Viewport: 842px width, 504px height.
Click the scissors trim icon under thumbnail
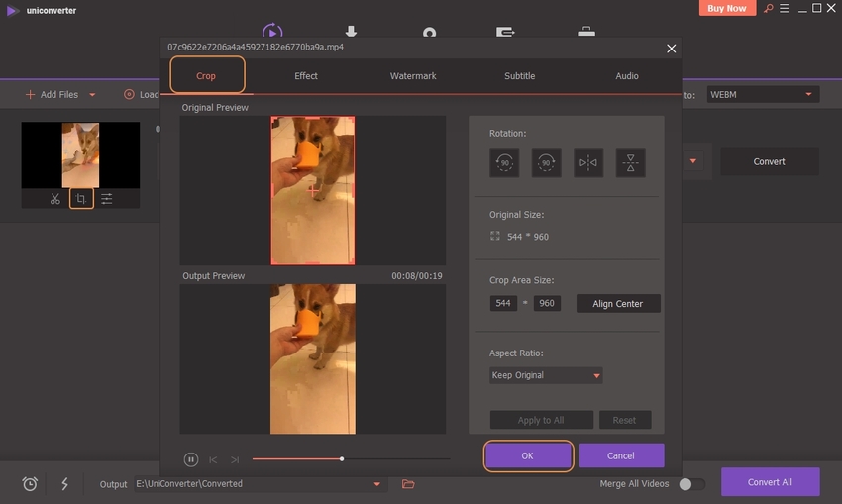pos(54,199)
